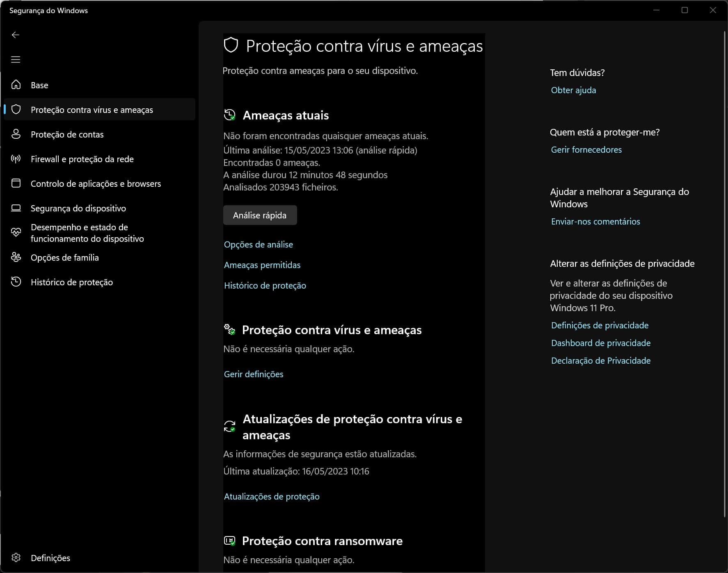Image resolution: width=728 pixels, height=573 pixels.
Task: Click the device performance heart icon
Action: [x=16, y=233]
